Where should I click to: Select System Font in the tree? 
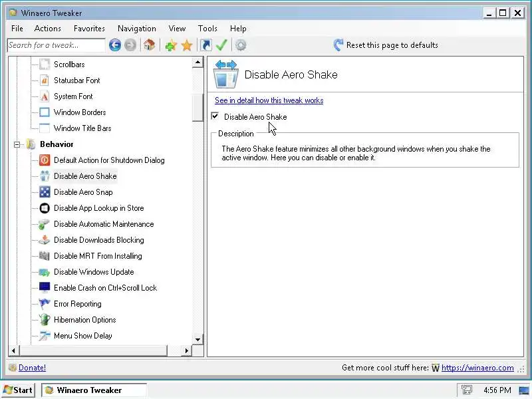click(73, 96)
